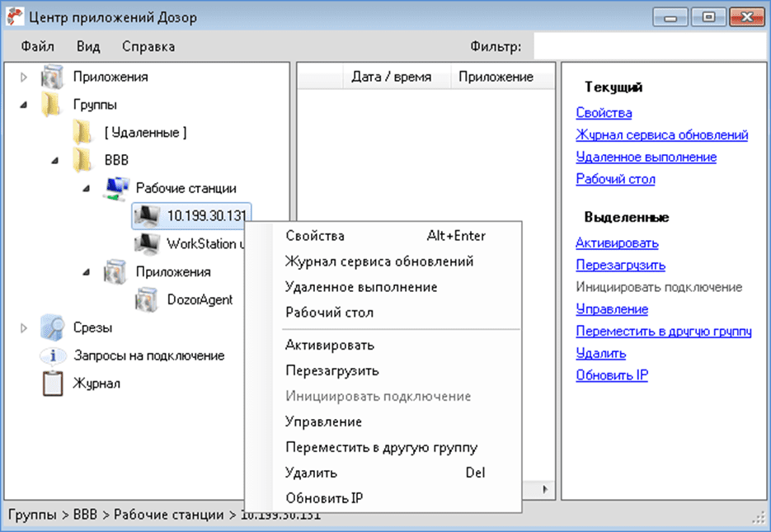The image size is (771, 532).
Task: Click the WorkStation computer icon in tree
Action: (147, 243)
